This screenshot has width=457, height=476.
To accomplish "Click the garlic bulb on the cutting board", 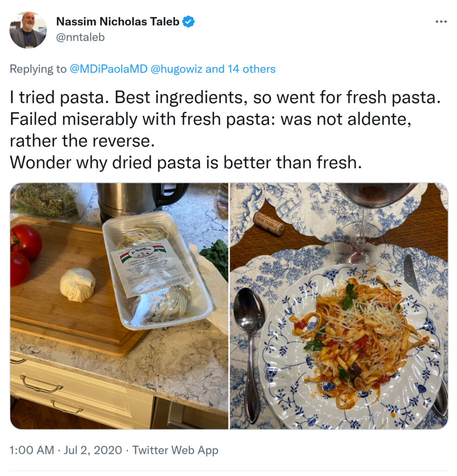I will point(78,284).
